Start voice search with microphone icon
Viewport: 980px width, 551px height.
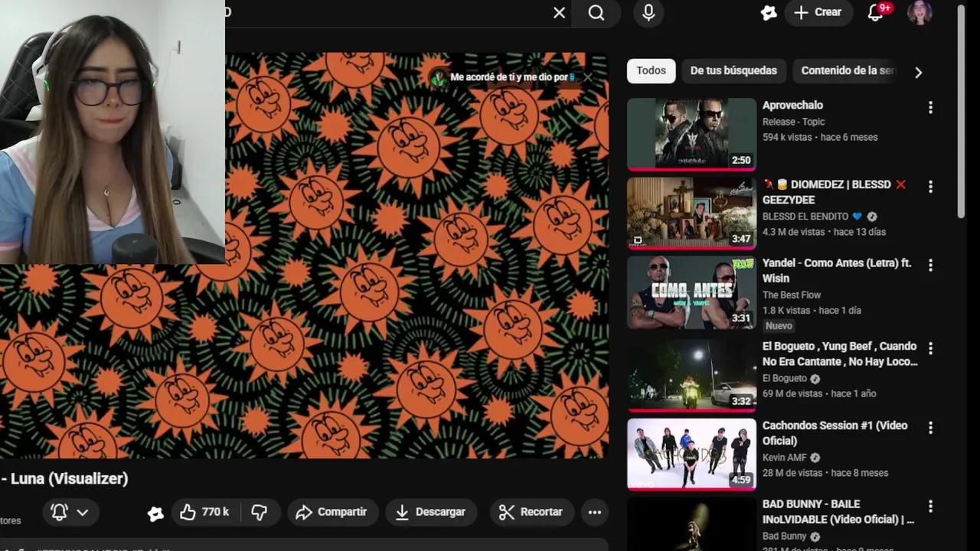coord(648,13)
